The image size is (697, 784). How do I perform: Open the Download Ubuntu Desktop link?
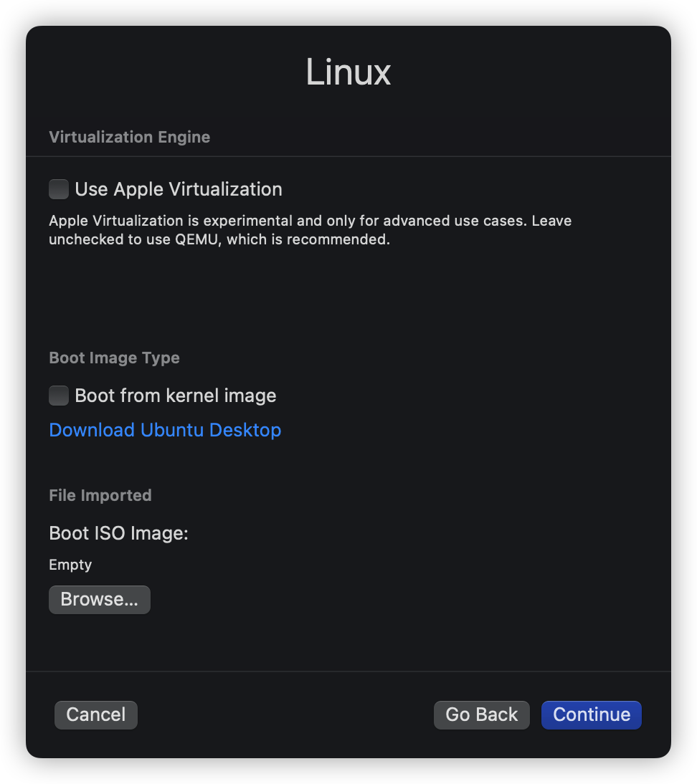tap(165, 430)
